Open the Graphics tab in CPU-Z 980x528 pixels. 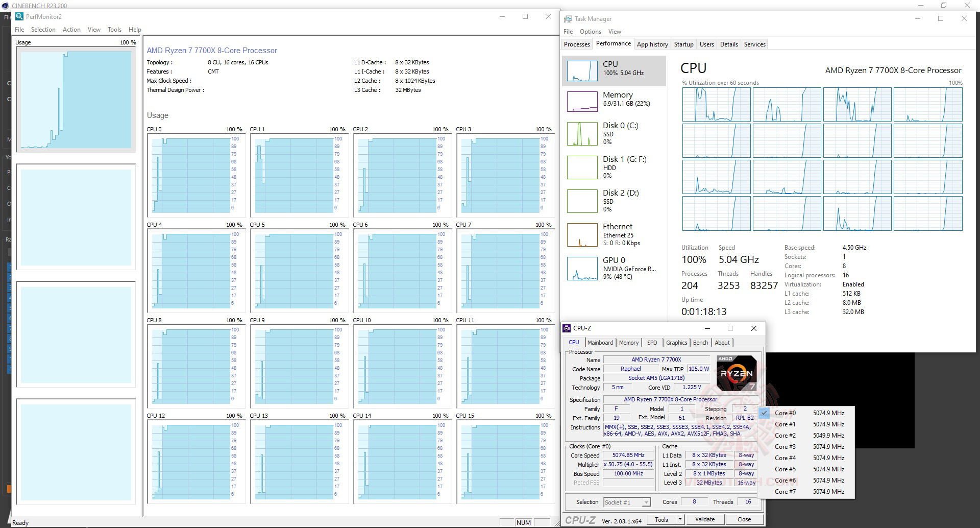676,343
